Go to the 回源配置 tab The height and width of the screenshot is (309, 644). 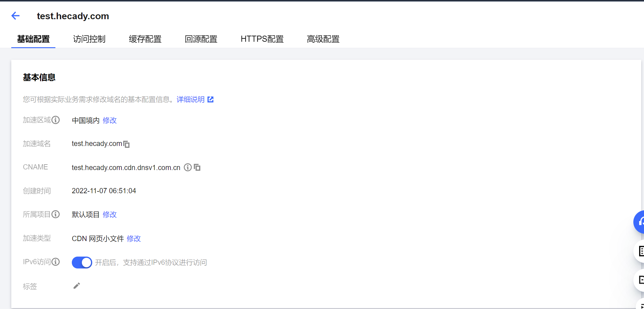click(201, 39)
